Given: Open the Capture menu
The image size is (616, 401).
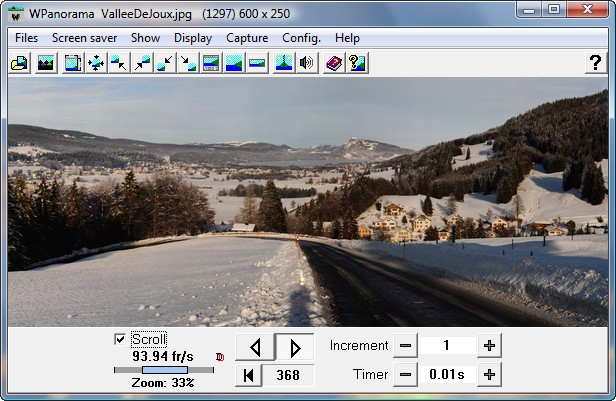Looking at the screenshot, I should [247, 38].
